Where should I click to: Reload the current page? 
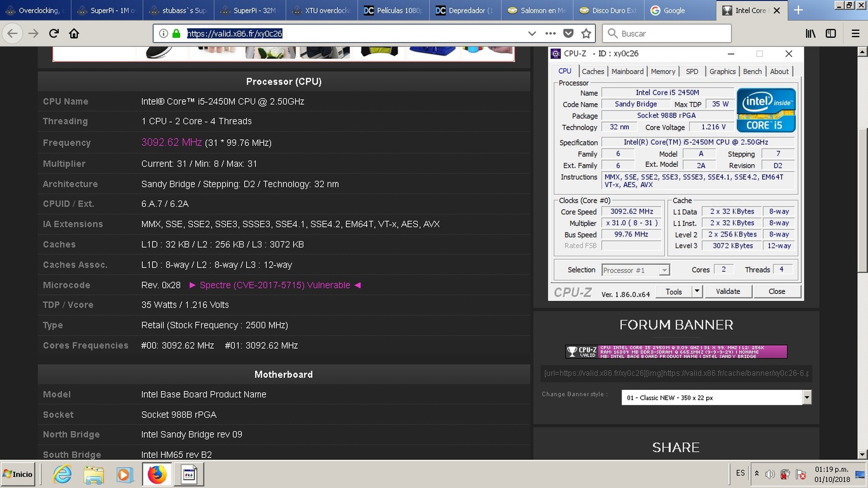tap(54, 33)
